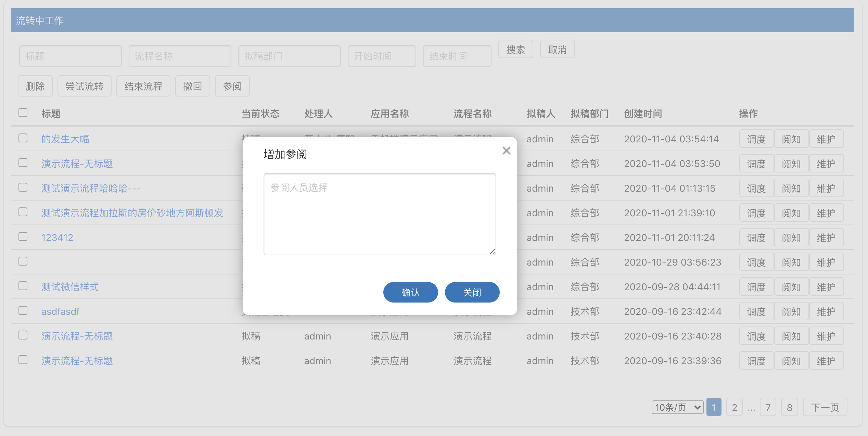Open 测试演示流程哈哈哈--- link
This screenshot has height=436, width=868.
[91, 188]
